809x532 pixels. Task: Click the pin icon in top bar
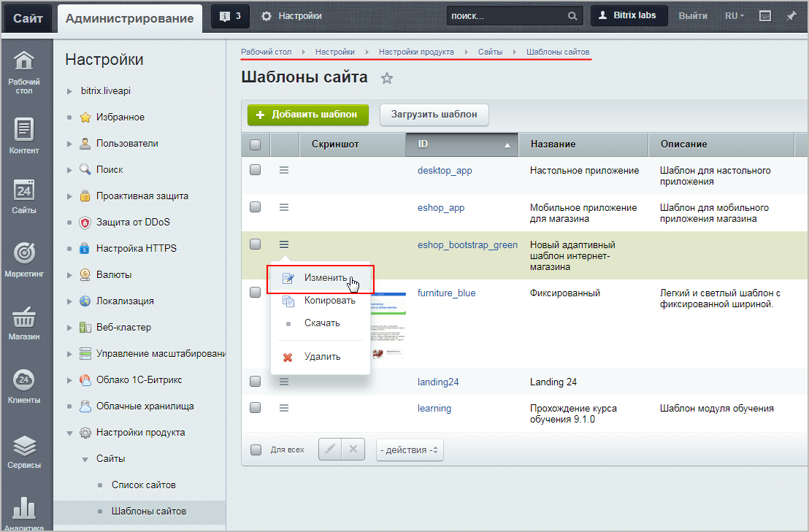791,16
